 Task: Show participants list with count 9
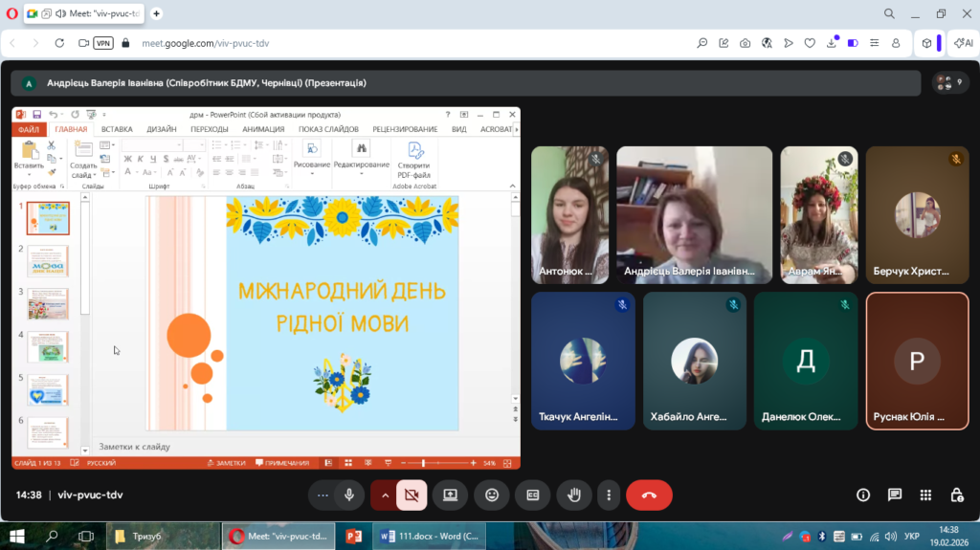(949, 83)
